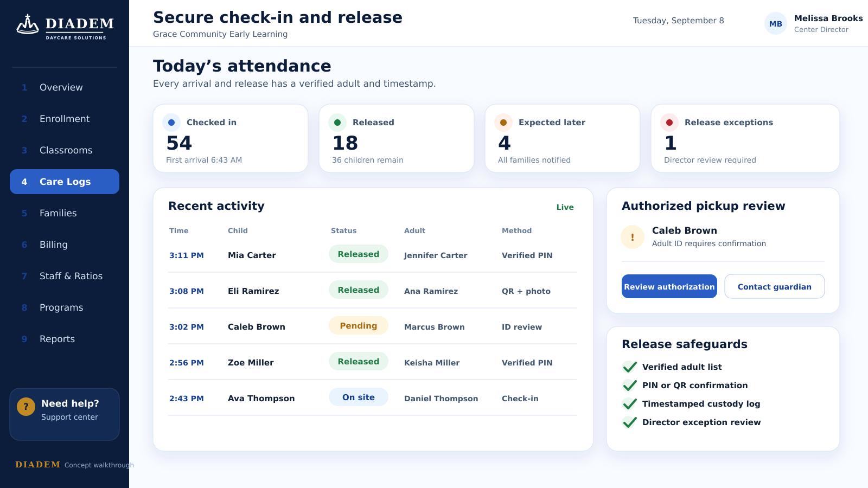Open the Families page

tap(65, 213)
